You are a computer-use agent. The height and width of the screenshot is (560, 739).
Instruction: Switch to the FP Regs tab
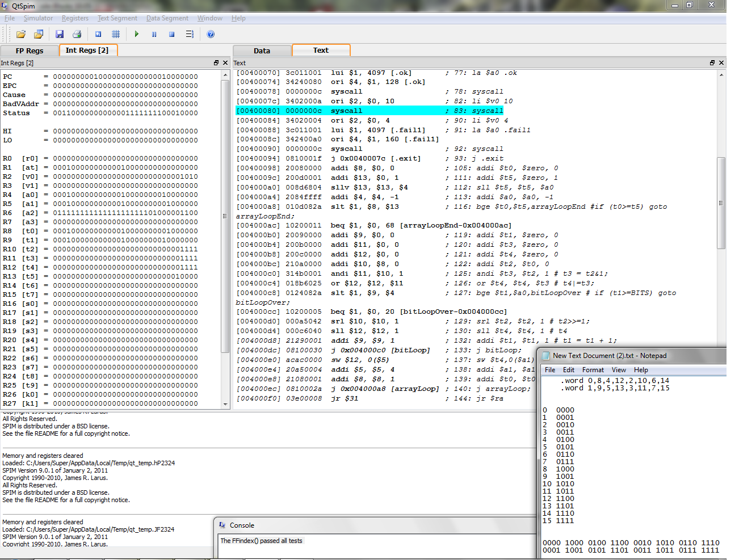(x=30, y=50)
